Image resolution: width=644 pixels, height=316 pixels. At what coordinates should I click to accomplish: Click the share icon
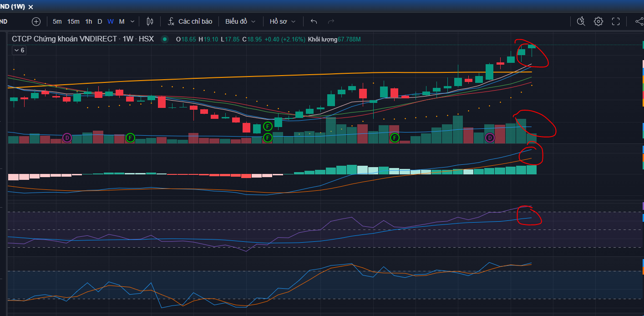click(x=639, y=21)
